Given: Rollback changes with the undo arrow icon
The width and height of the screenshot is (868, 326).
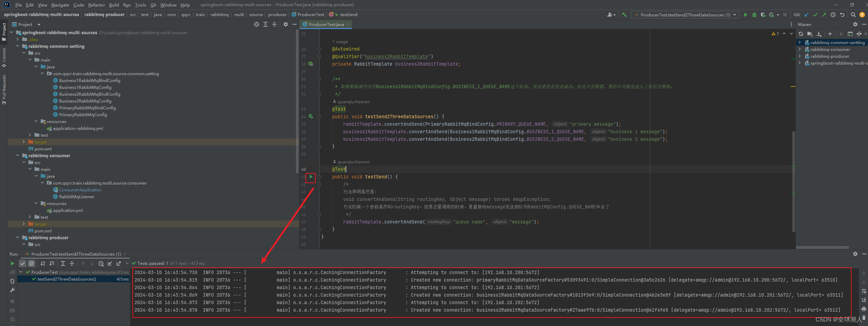Looking at the screenshot, I should pyautogui.click(x=842, y=15).
